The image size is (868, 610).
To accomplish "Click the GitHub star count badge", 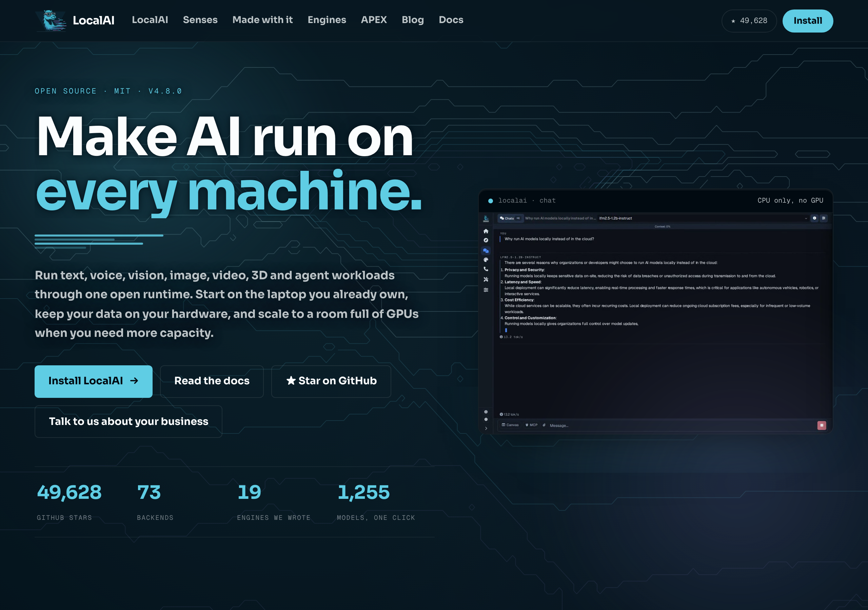I will tap(749, 21).
